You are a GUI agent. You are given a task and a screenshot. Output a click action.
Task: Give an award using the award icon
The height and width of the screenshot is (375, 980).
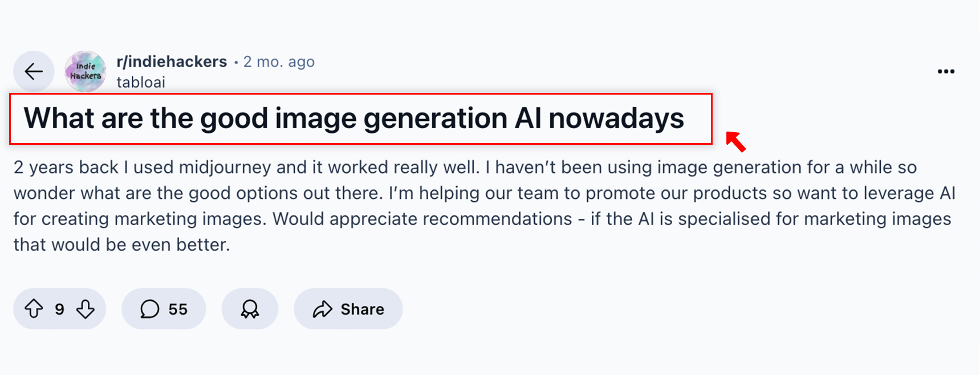pyautogui.click(x=250, y=309)
